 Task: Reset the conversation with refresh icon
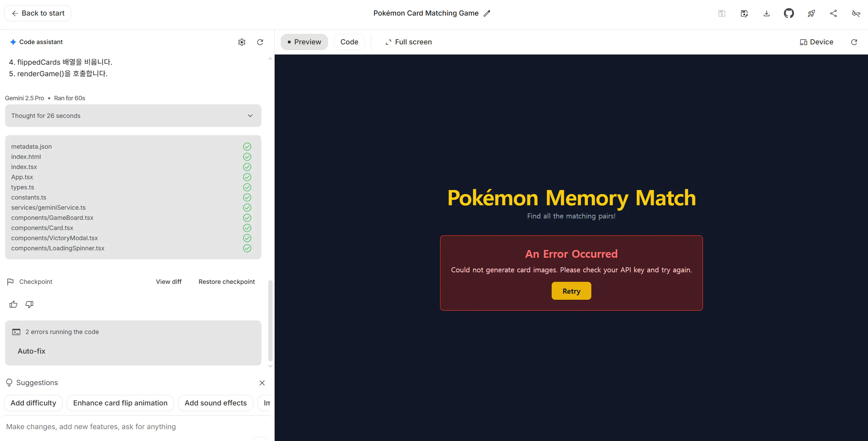[x=260, y=42]
